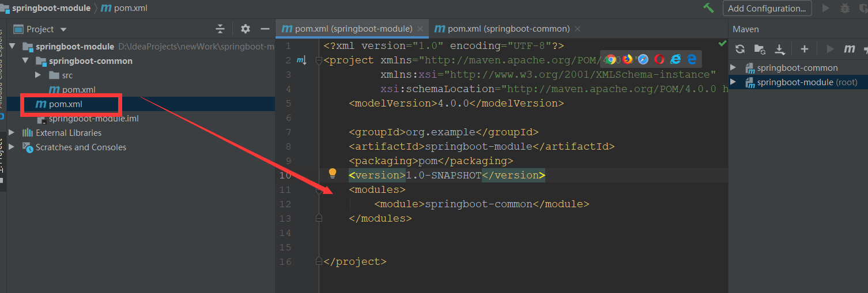Viewport: 868px width, 293px height.
Task: Hide the Project tool window
Action: 265,29
